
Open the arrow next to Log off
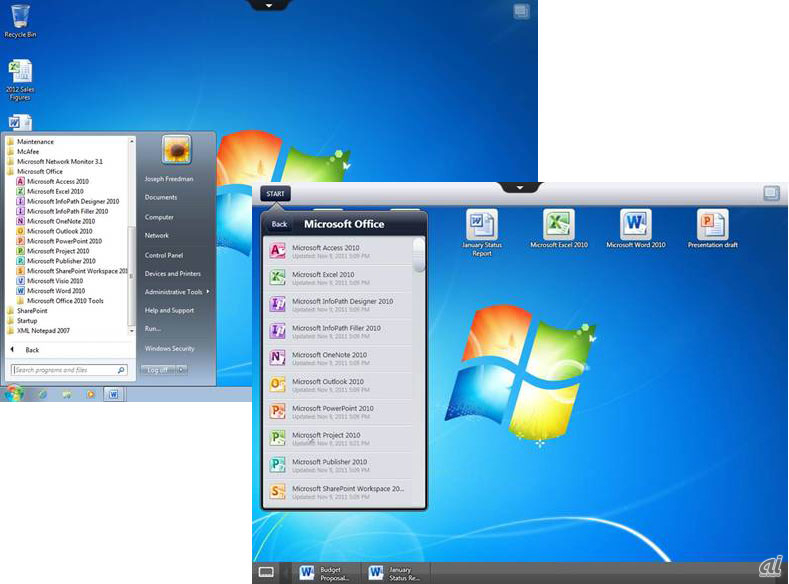(x=181, y=370)
